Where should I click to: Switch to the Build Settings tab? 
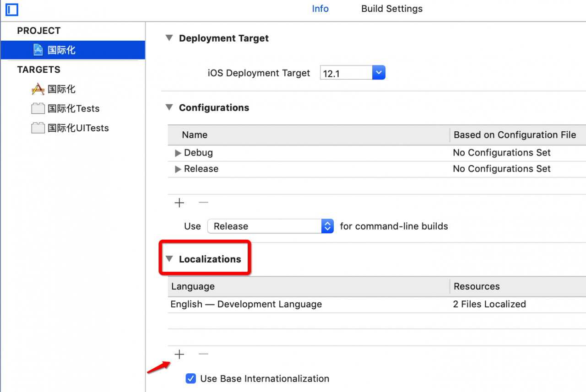tap(392, 9)
